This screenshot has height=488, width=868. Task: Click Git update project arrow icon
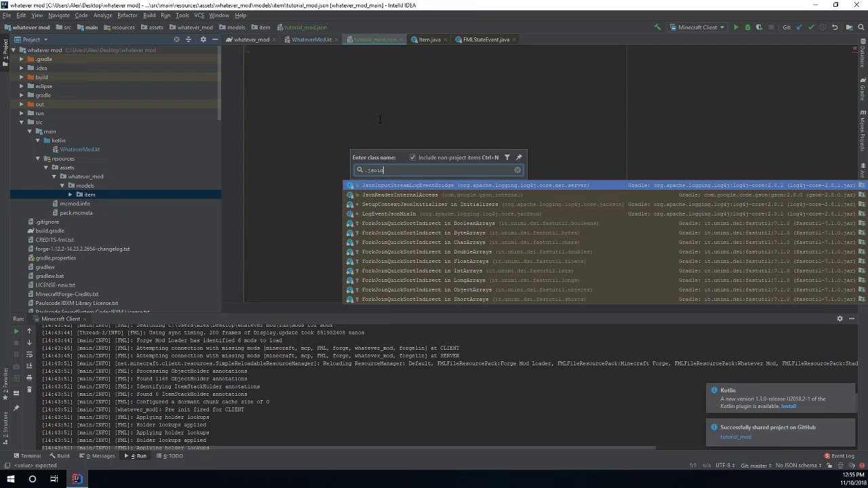pyautogui.click(x=799, y=27)
